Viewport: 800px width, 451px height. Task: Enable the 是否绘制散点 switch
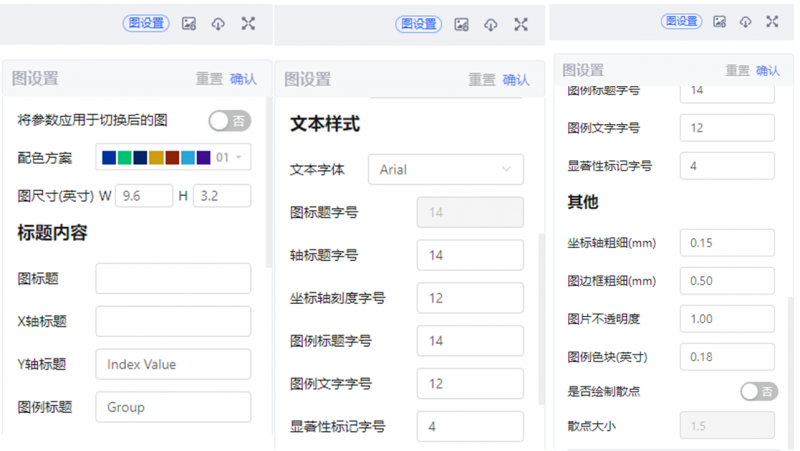click(759, 391)
